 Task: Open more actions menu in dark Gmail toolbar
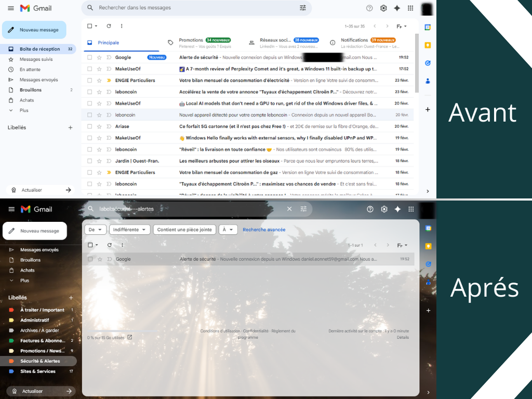[122, 245]
